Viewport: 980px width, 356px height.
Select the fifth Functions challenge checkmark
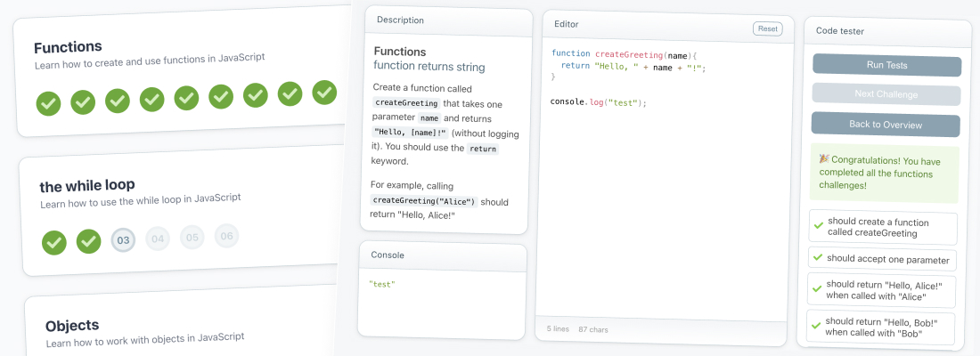pyautogui.click(x=186, y=98)
